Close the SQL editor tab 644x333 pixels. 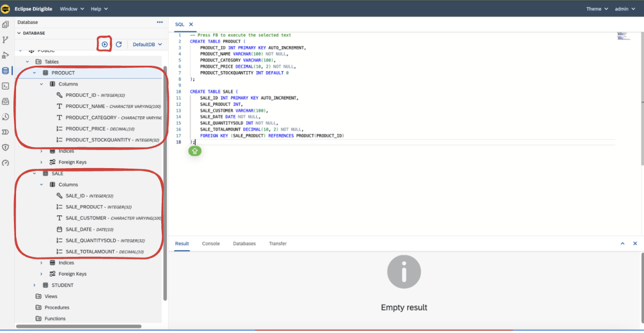tap(191, 25)
